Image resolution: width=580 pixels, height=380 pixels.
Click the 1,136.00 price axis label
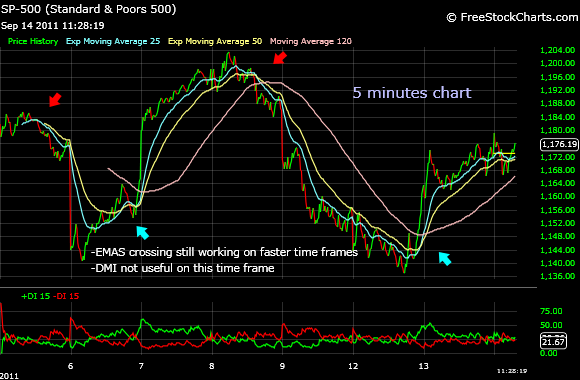[557, 276]
